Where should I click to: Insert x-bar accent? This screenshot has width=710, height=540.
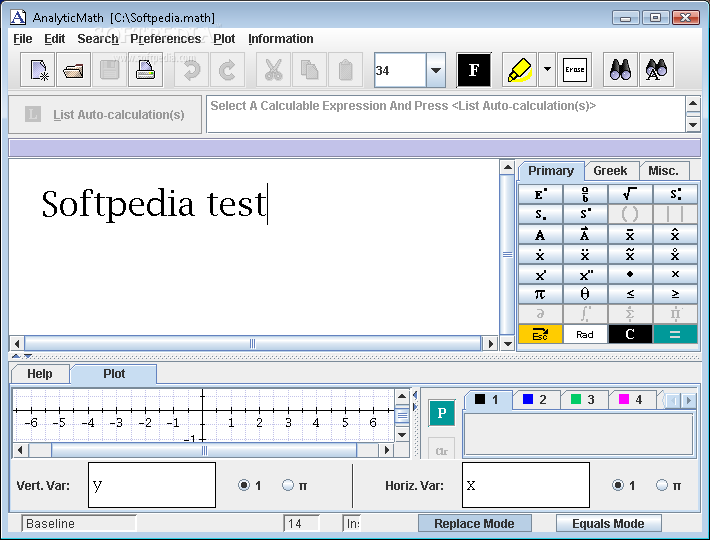(630, 234)
